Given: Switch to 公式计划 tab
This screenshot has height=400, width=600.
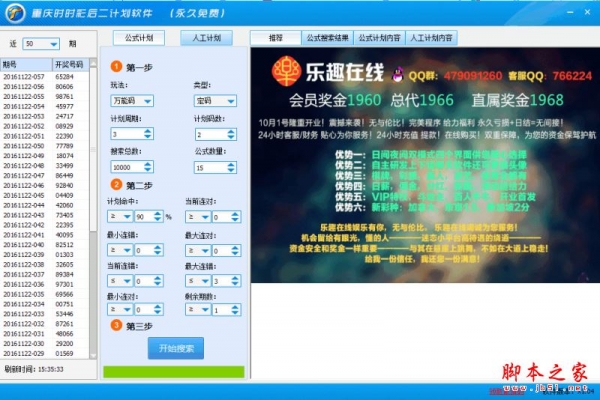Looking at the screenshot, I should [x=139, y=38].
